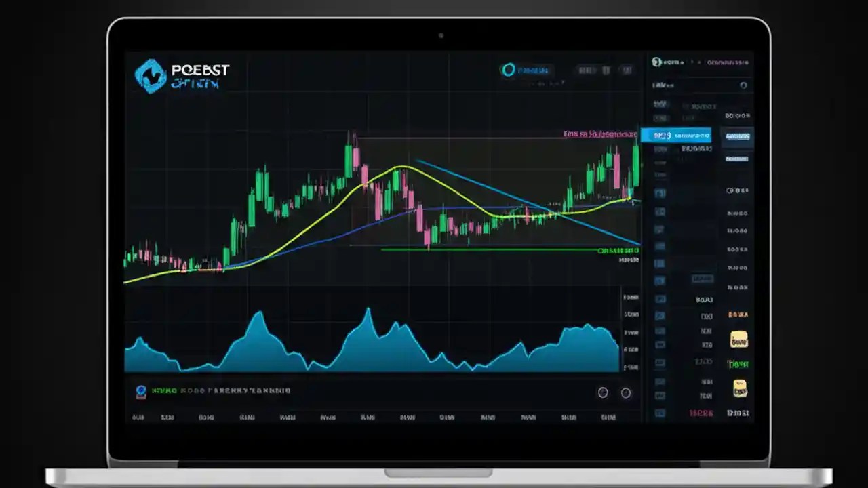Click the lower yellow order icon in the sidebar
The height and width of the screenshot is (488, 868).
coord(739,388)
